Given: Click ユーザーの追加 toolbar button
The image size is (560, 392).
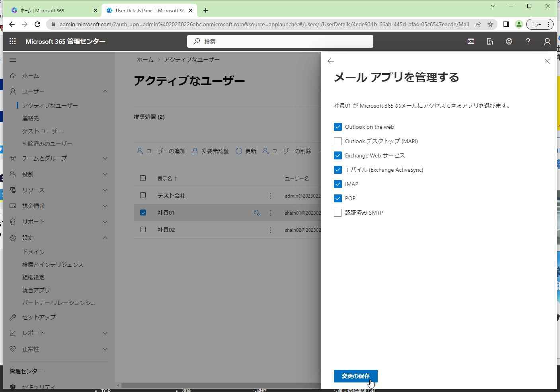Looking at the screenshot, I should (x=161, y=151).
